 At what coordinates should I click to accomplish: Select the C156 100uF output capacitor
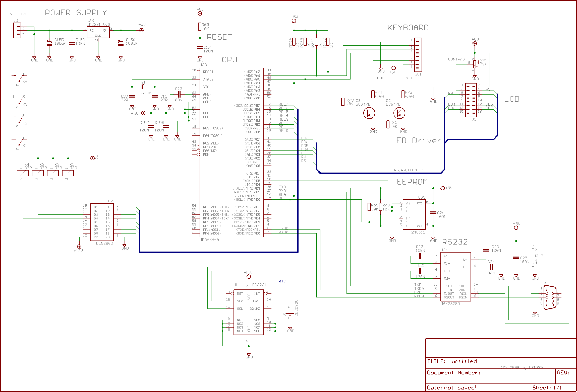click(121, 43)
